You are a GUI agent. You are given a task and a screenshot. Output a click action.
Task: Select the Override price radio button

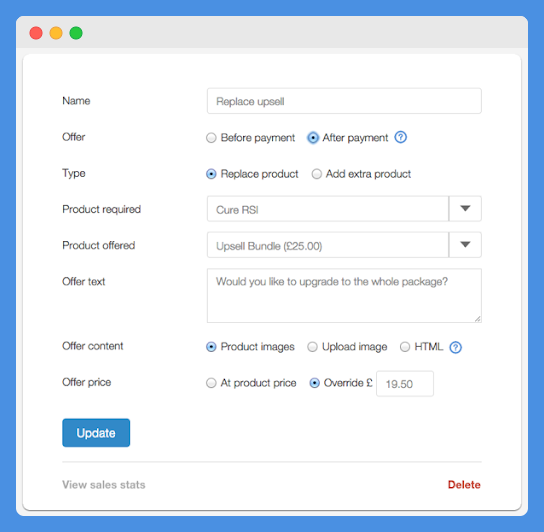click(x=314, y=383)
